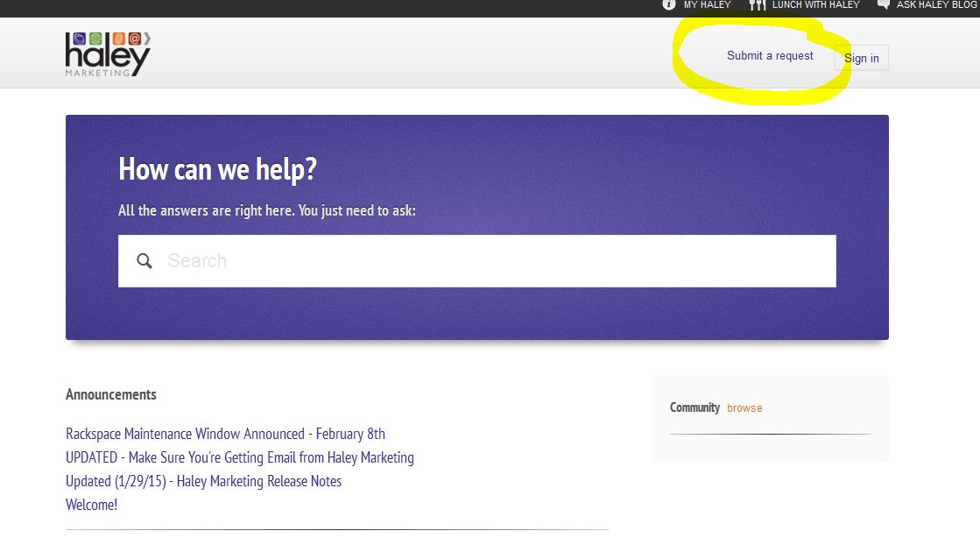
Task: Open Haley Marketing Release Notes announcement
Action: point(203,481)
